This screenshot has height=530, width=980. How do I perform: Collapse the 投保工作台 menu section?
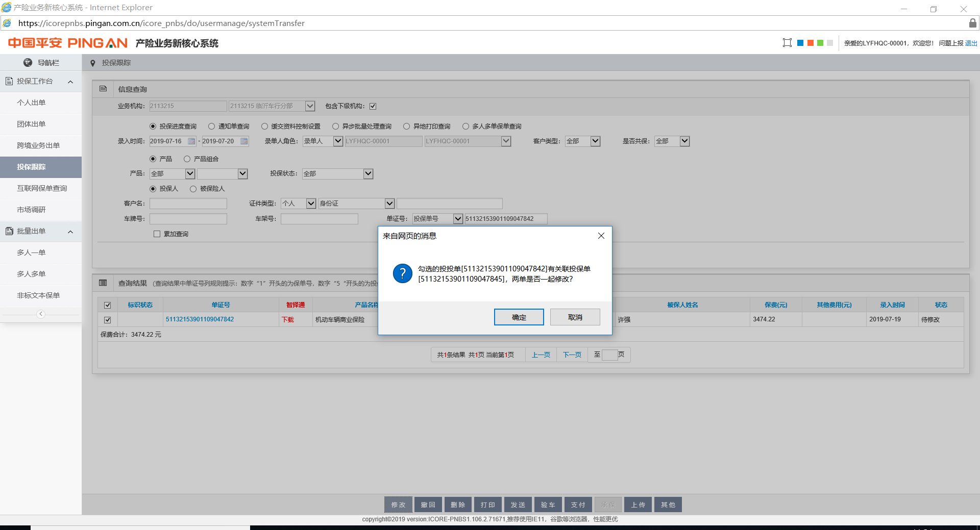tap(70, 82)
